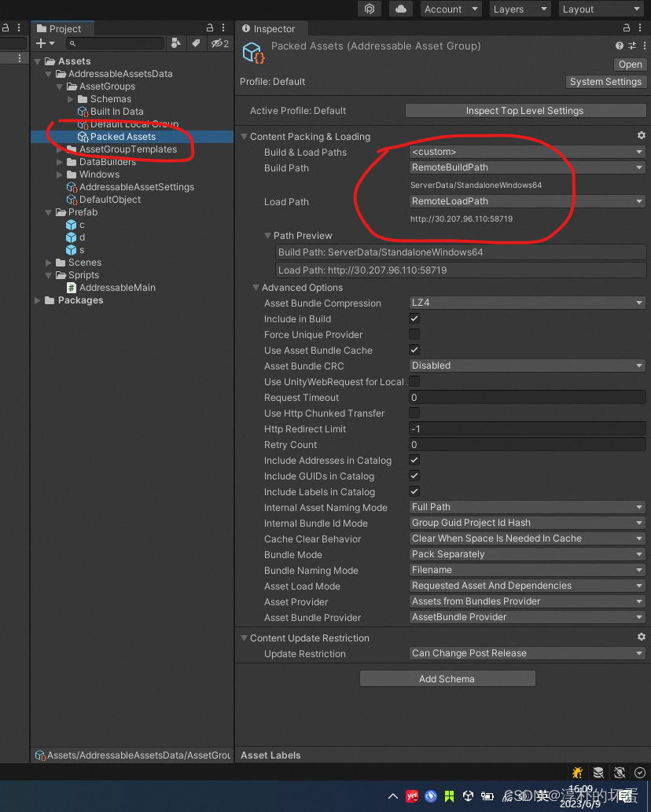Viewport: 651px width, 812px height.
Task: Click the System Settings button
Action: click(x=605, y=81)
